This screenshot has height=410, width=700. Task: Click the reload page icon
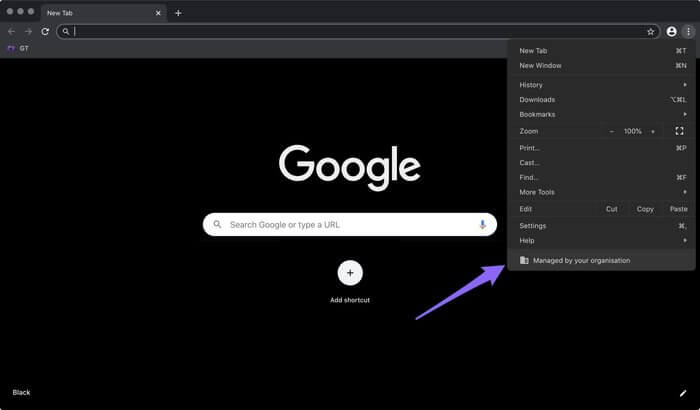click(x=45, y=31)
